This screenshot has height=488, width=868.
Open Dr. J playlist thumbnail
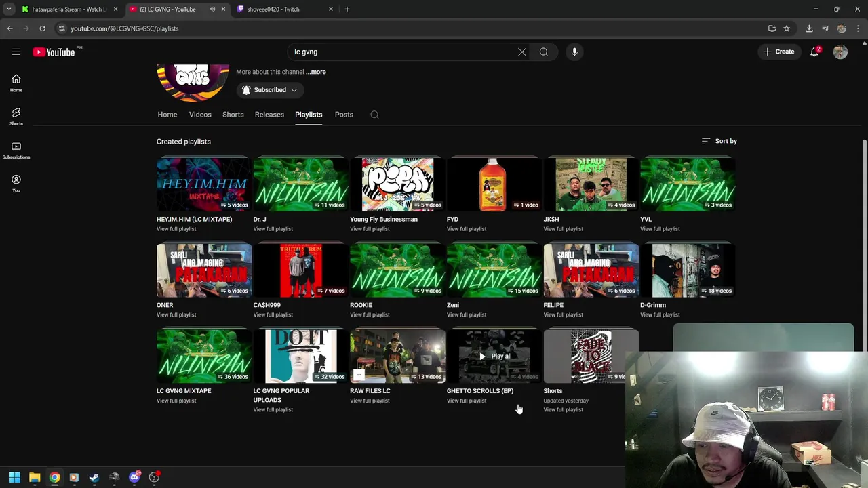(x=300, y=184)
